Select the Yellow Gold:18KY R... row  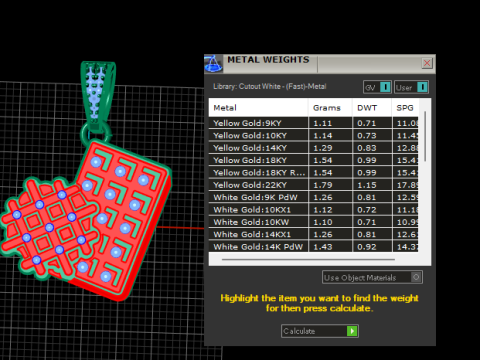point(313,172)
